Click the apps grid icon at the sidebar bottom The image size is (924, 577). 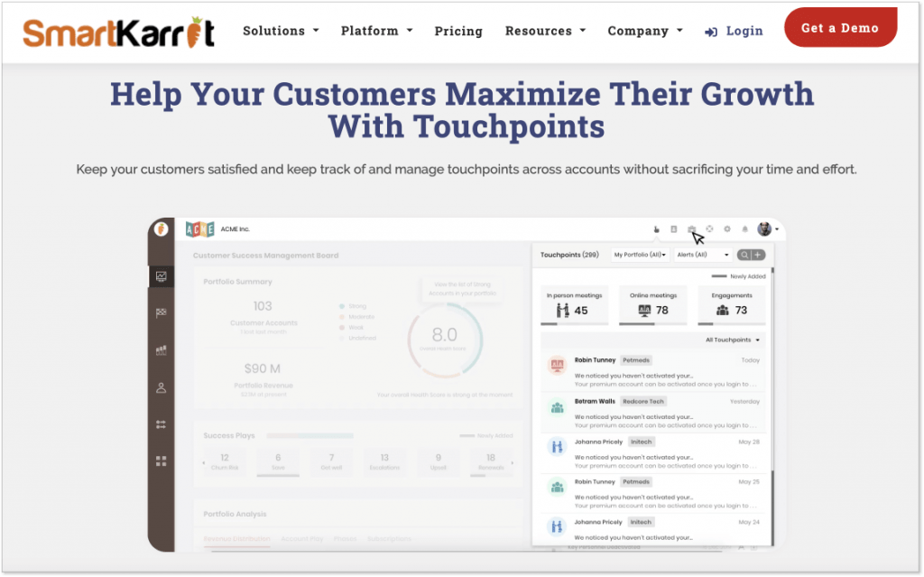tap(162, 461)
